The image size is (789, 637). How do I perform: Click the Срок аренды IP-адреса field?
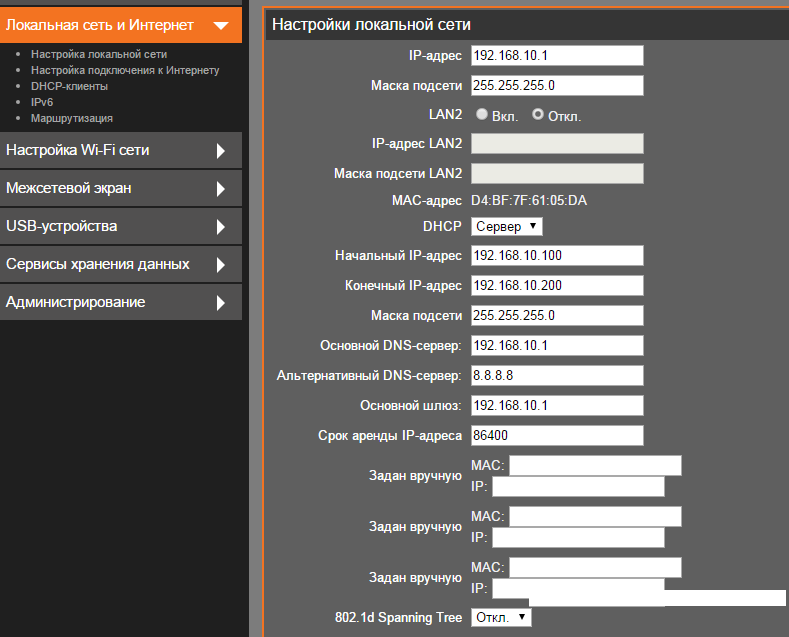pos(557,435)
